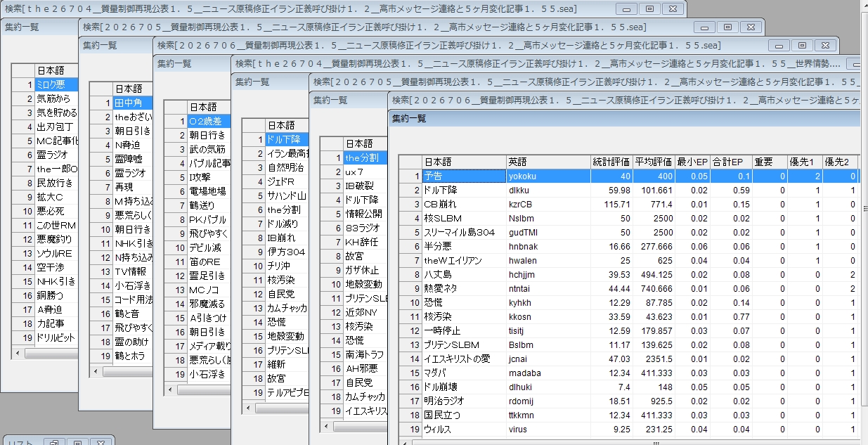Select the ドル崩壊 cell
Viewport: 868px width, 445px height.
coord(463,387)
